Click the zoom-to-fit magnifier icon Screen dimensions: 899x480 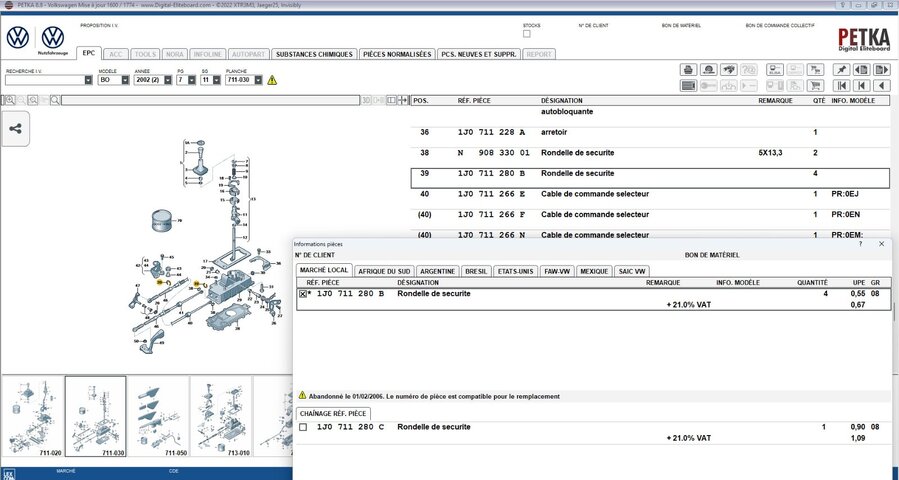click(33, 100)
